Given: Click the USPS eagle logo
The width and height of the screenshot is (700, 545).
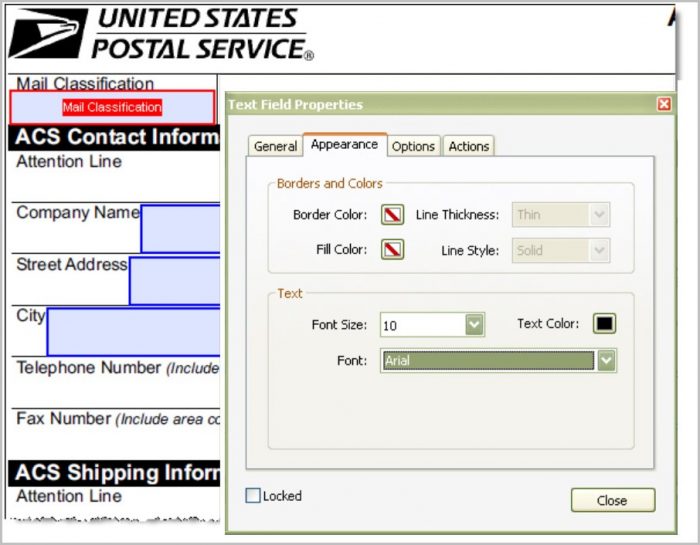Looking at the screenshot, I should coord(48,33).
